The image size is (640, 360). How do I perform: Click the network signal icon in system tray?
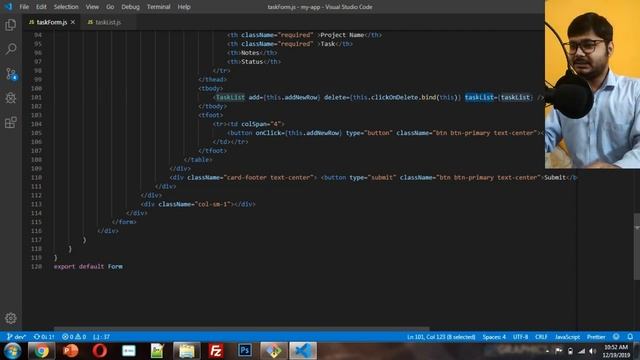(x=581, y=351)
